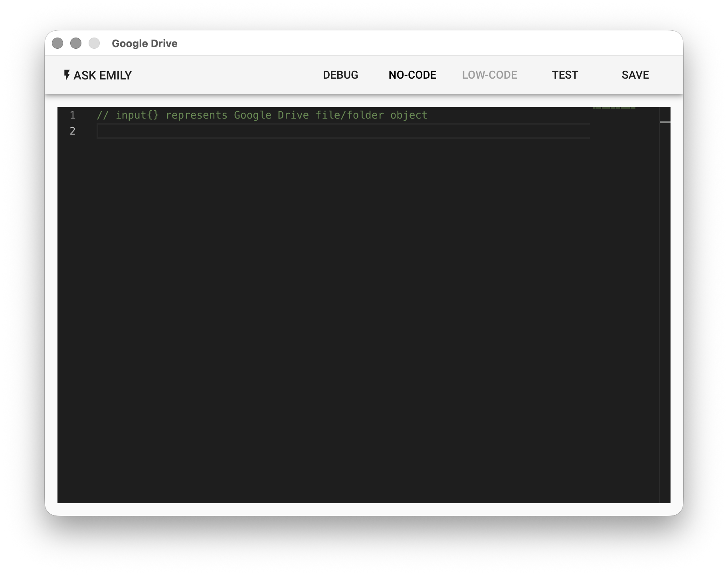Run the code with TEST
This screenshot has height=575, width=728.
(565, 75)
